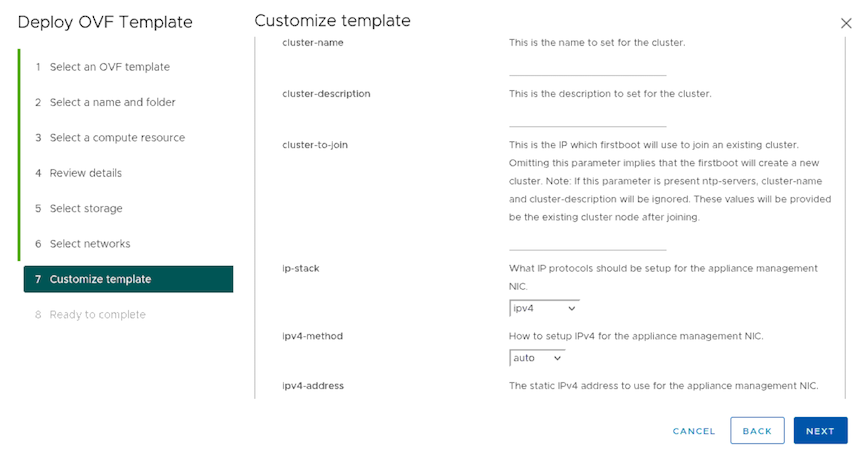Viewport: 864px width, 449px height.
Task: Focus the cluster-to-join input field
Action: (x=587, y=242)
